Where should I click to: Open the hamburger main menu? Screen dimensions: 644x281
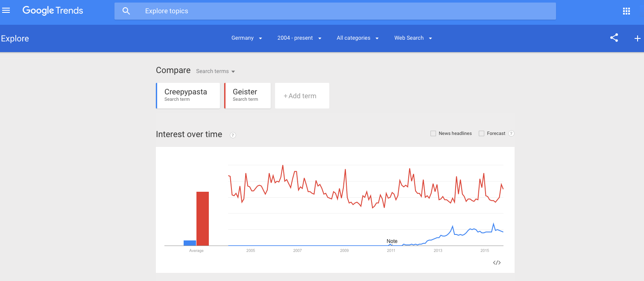[6, 11]
